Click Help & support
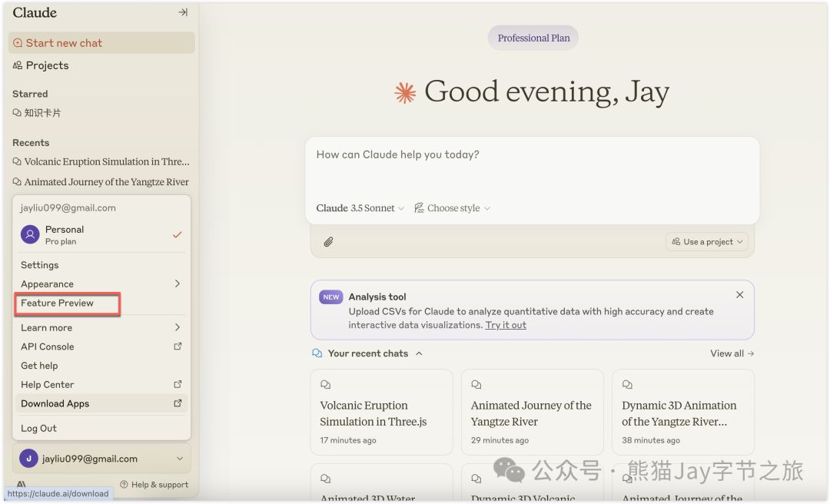This screenshot has height=504, width=830. 154,485
